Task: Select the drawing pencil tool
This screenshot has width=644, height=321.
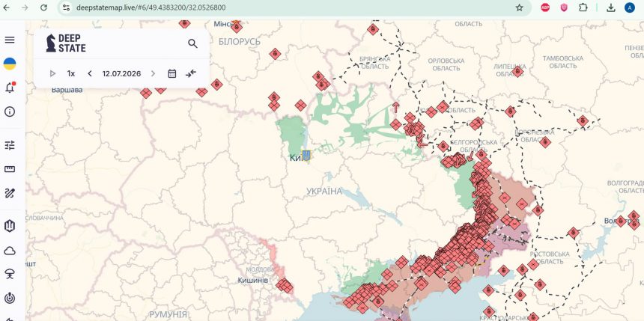Action: click(x=10, y=193)
